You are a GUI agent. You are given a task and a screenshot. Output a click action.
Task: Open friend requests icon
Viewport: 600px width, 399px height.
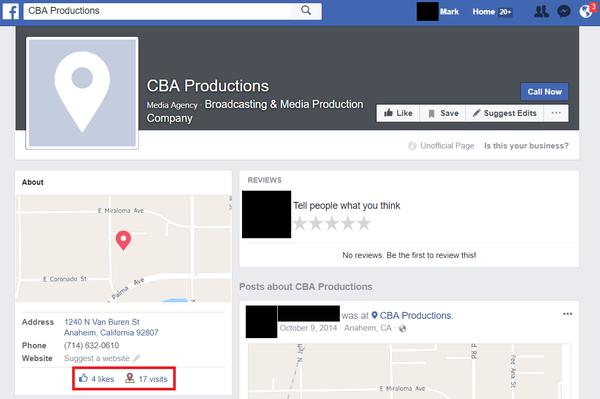[x=541, y=11]
